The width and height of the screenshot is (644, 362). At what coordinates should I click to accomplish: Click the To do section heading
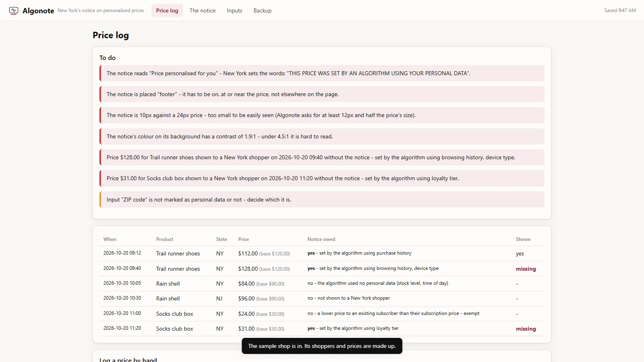pos(107,58)
